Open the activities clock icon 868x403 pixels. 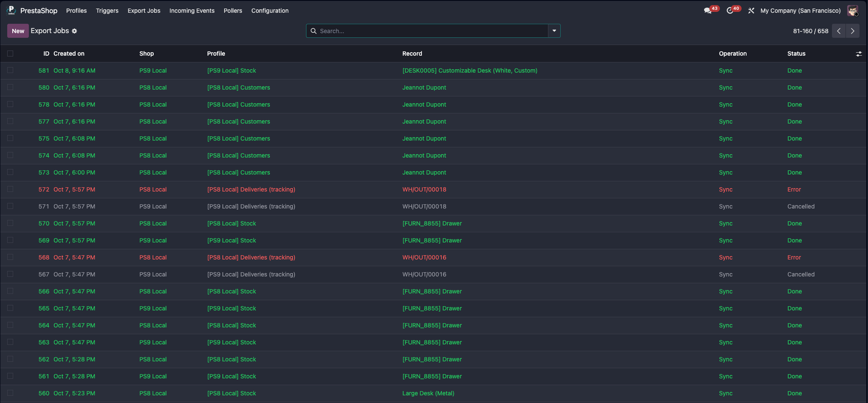(x=730, y=10)
